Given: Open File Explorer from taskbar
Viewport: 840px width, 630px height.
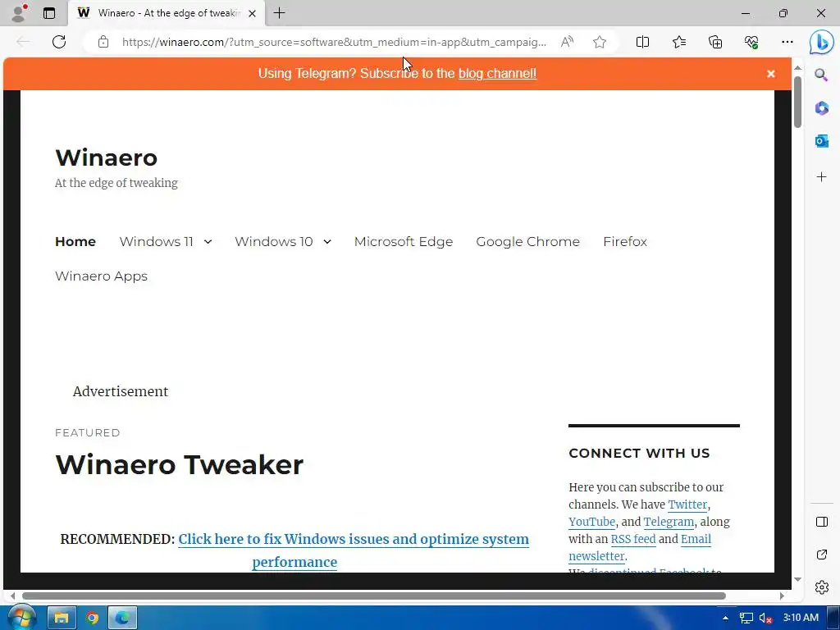Looking at the screenshot, I should (61, 618).
